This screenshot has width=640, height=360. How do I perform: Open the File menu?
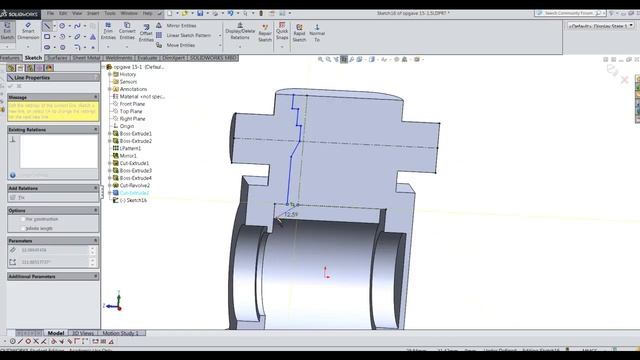point(50,13)
